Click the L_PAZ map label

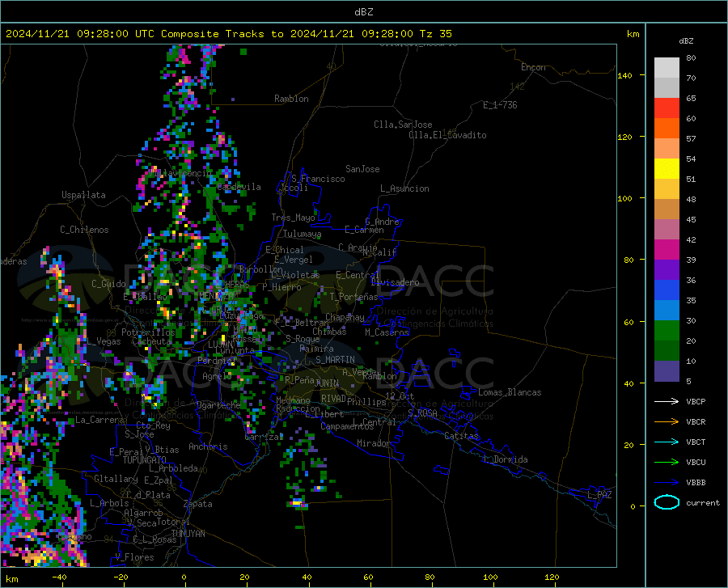point(599,495)
